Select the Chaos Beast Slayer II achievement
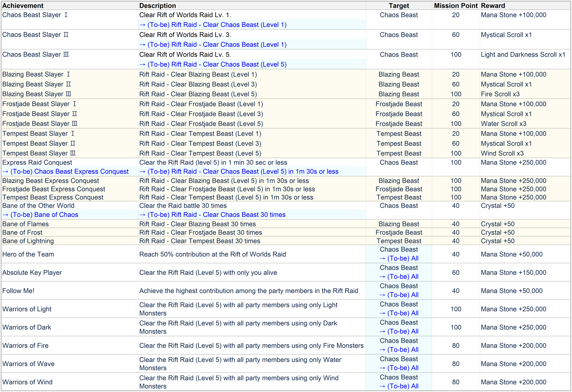The height and width of the screenshot is (392, 572). point(35,35)
